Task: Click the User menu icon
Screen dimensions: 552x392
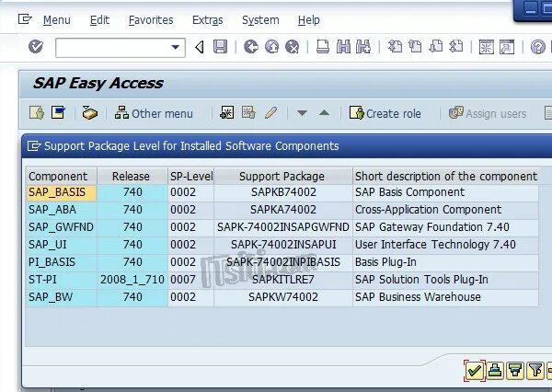Action: click(37, 113)
